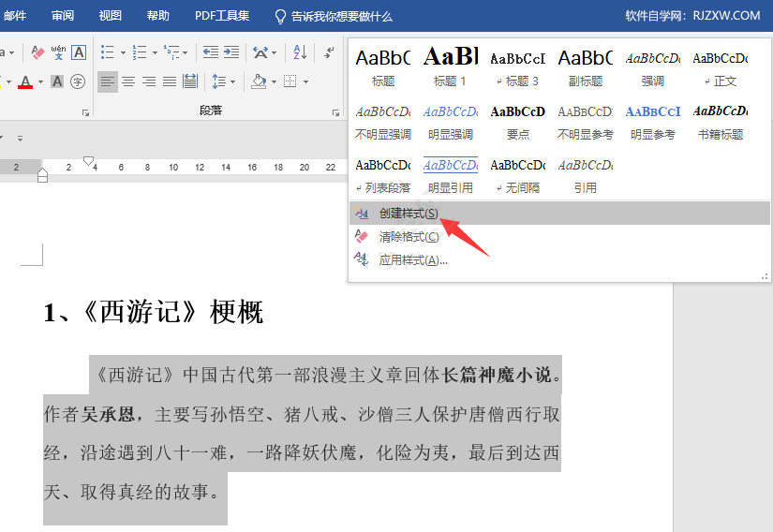This screenshot has width=773, height=532.
Task: Apply the 强调 style
Action: tap(653, 68)
